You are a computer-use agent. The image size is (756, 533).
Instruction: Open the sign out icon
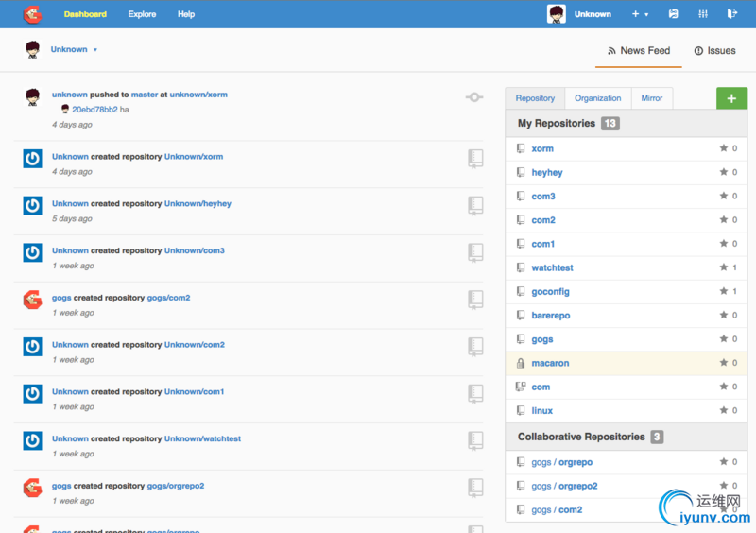(x=731, y=14)
